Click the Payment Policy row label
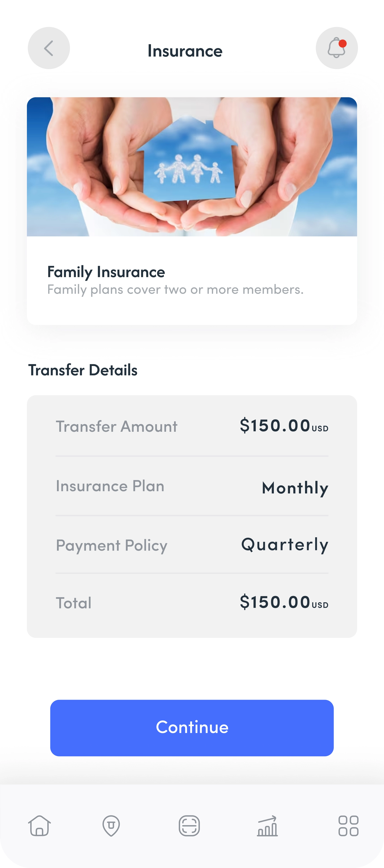384x868 pixels. point(111,546)
